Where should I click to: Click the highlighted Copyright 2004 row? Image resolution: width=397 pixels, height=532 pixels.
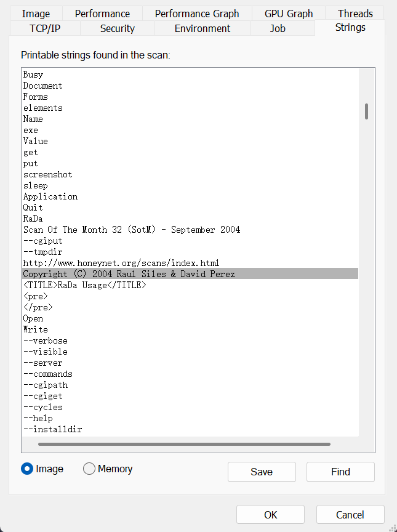point(190,274)
